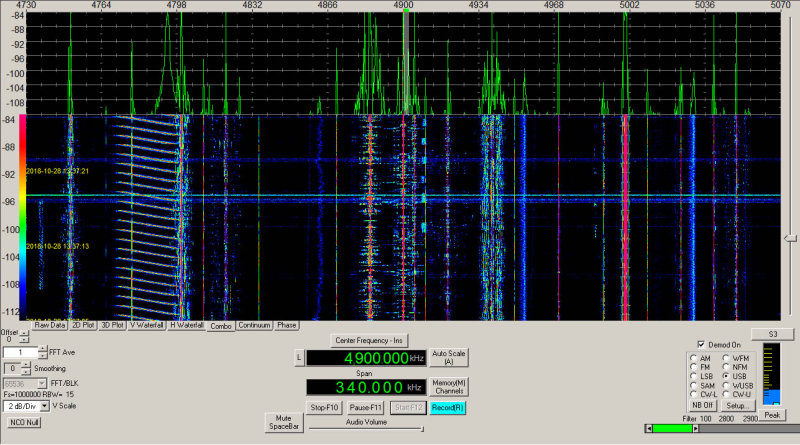This screenshot has width=800, height=445.
Task: Select the AM demodulation mode
Action: pyautogui.click(x=693, y=358)
